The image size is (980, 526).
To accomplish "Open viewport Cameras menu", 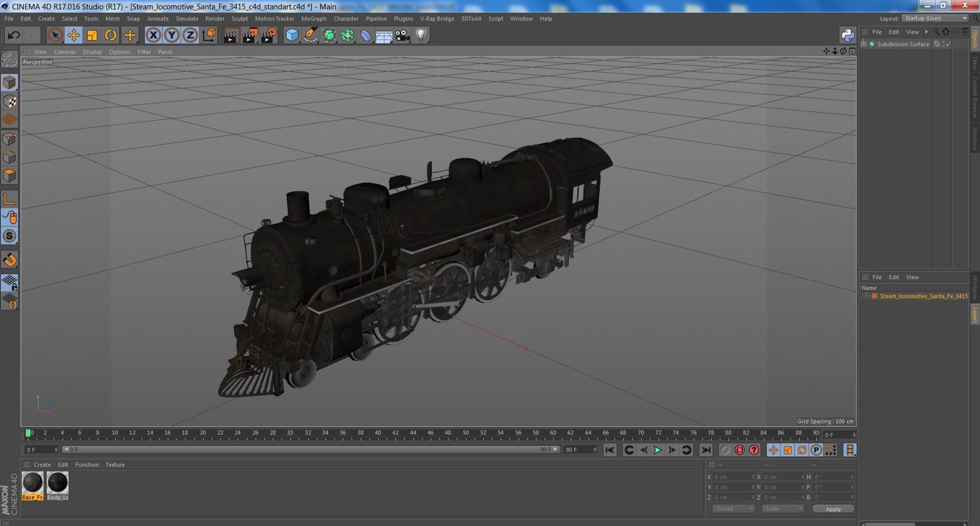I will pos(64,52).
